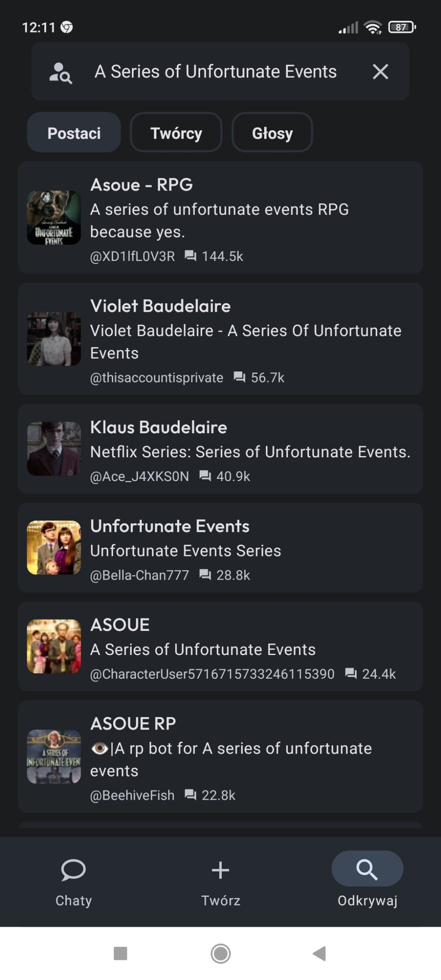This screenshot has height=980, width=441.
Task: Clear the search text with X icon
Action: tap(380, 72)
